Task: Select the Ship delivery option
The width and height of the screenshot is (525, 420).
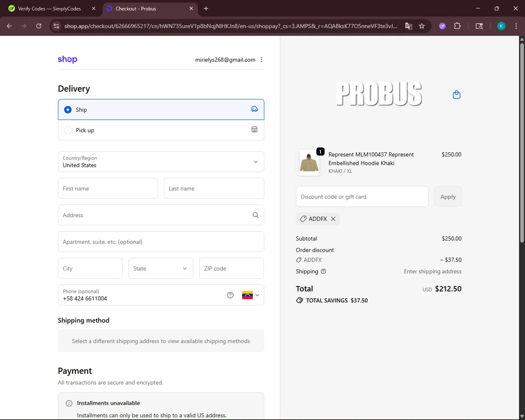Action: click(x=161, y=110)
